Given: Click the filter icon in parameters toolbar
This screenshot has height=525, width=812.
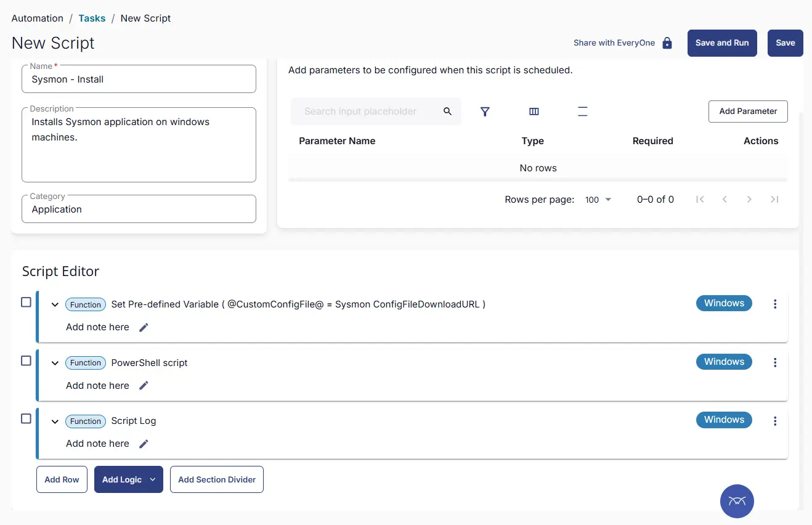Looking at the screenshot, I should [x=485, y=112].
